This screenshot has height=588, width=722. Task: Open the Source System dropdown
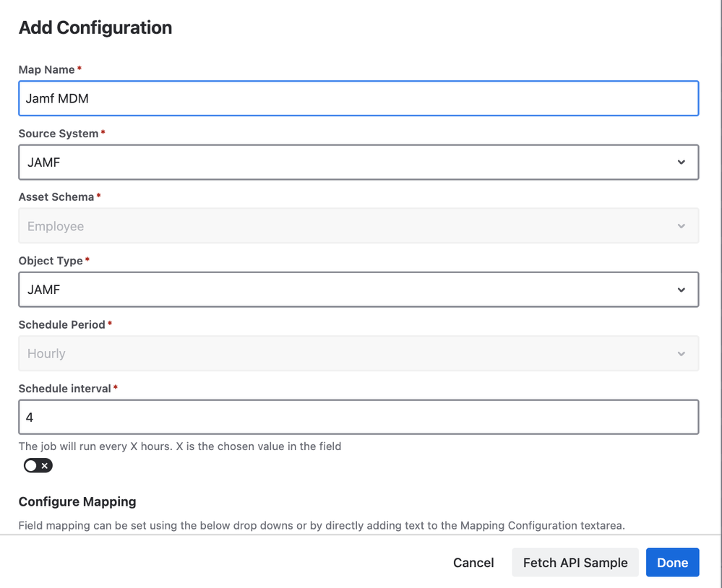tap(358, 163)
